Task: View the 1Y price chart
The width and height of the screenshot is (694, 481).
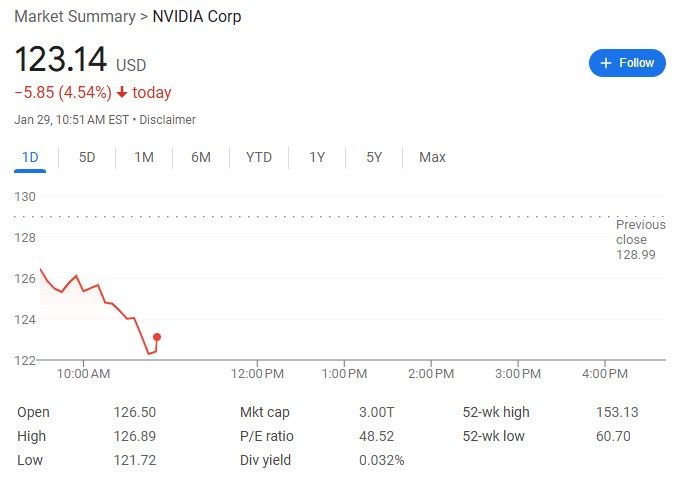Action: click(317, 157)
